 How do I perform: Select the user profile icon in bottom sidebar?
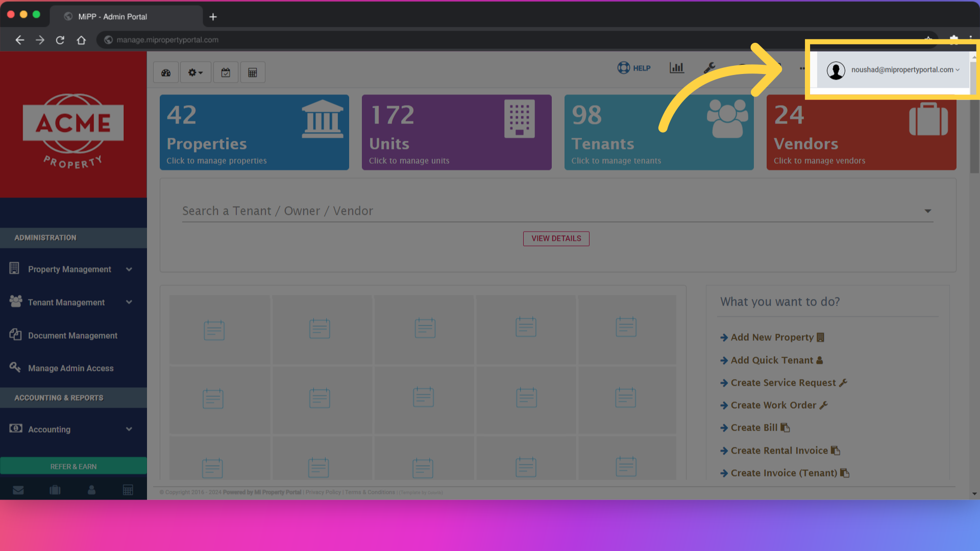91,490
